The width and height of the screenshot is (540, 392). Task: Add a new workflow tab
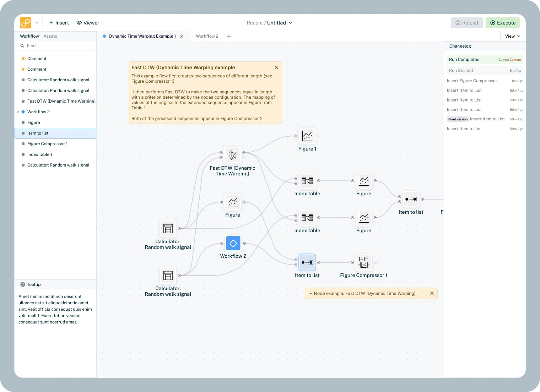pos(229,36)
